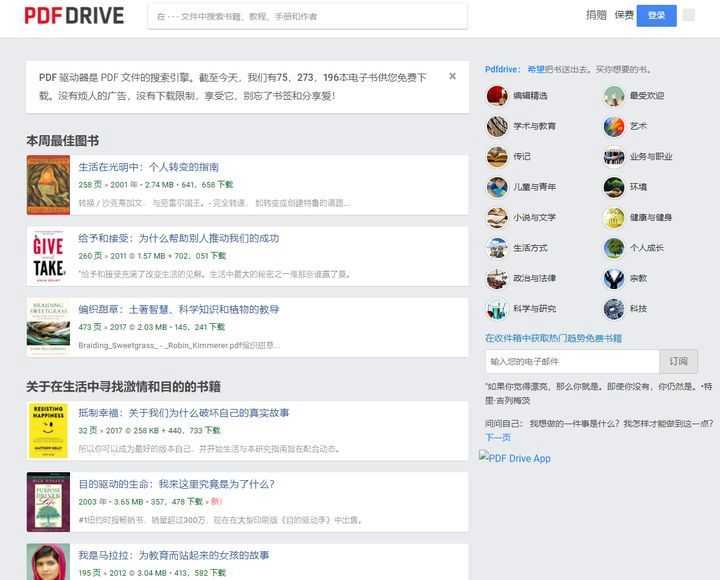Open the 希望 link beside Pdfdrive
This screenshot has width=720, height=580.
click(535, 69)
